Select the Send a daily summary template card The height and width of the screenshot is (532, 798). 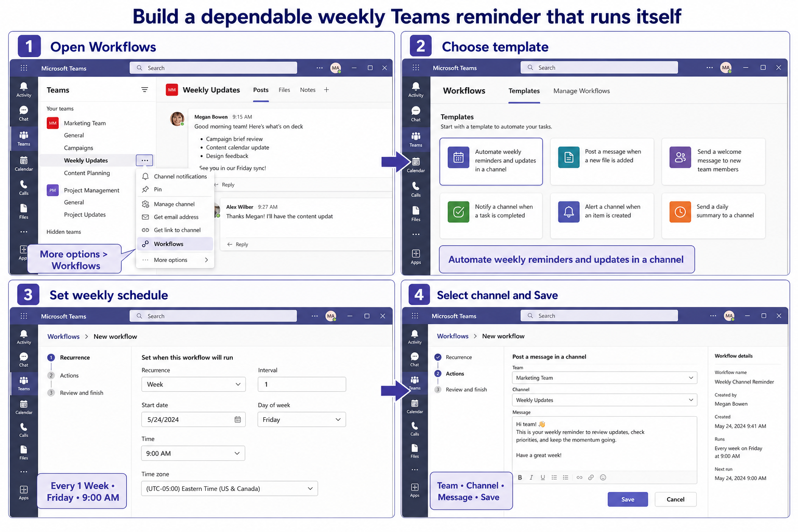pyautogui.click(x=713, y=216)
